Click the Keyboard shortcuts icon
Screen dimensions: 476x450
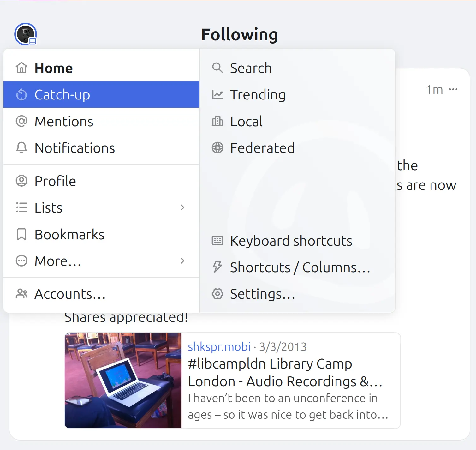tap(217, 241)
